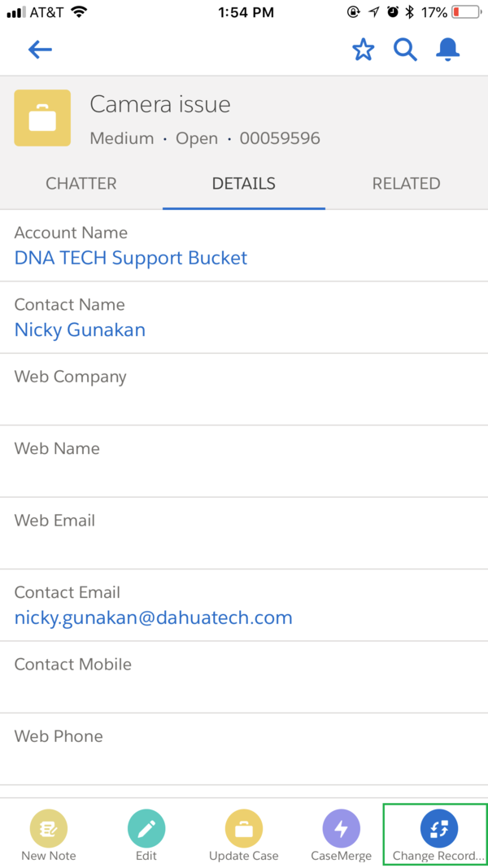Tap the nicky.gunakan@dahuatech.com email link
The image size is (488, 868).
tap(154, 618)
